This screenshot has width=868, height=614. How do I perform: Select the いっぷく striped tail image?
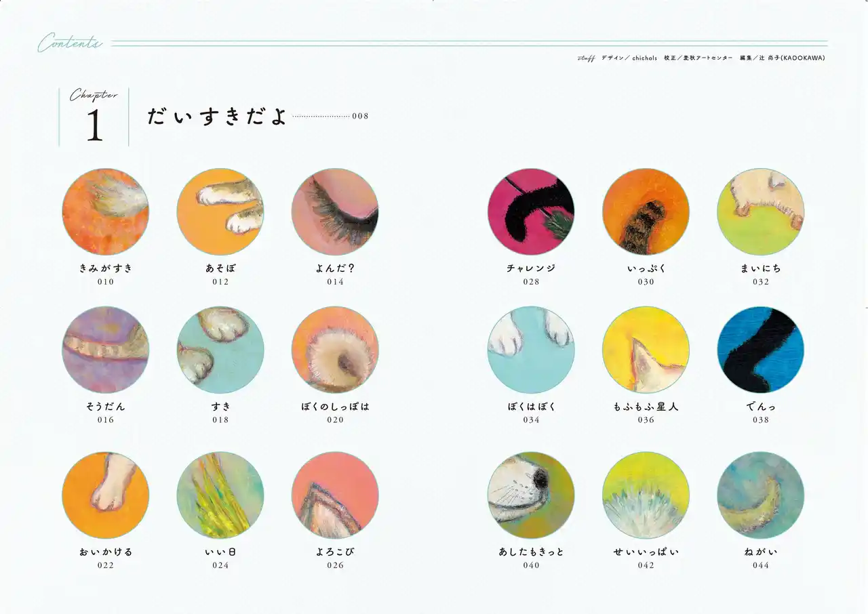[646, 211]
